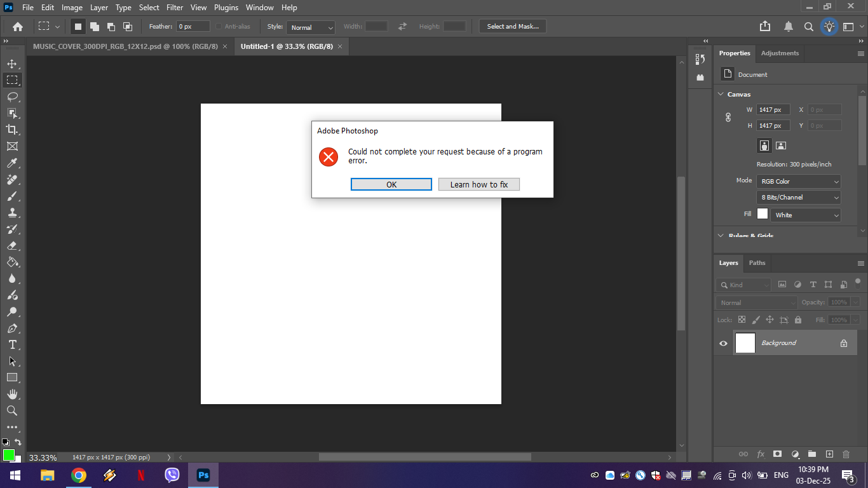Click OK on the error dialog
This screenshot has height=488, width=868.
pos(391,184)
